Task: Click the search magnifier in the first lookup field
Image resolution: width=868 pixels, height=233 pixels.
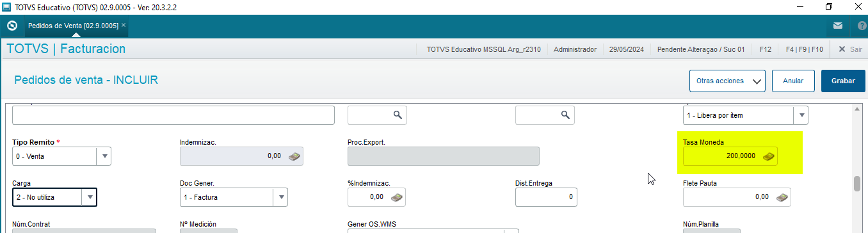Action: [x=398, y=115]
